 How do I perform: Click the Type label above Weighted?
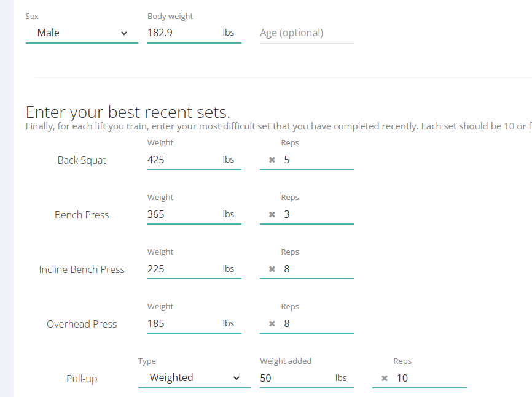point(147,361)
